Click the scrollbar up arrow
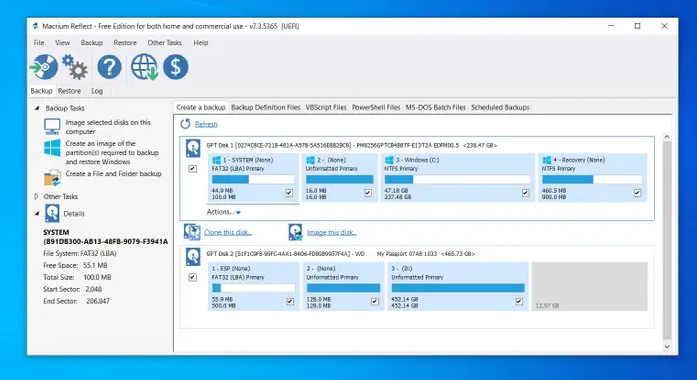The image size is (697, 380). [x=666, y=136]
